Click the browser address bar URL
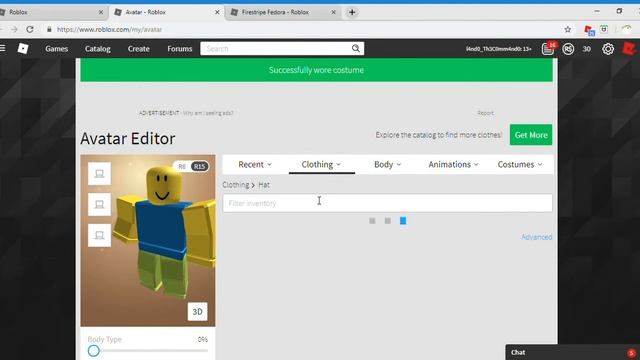This screenshot has width=640, height=360. coord(109,29)
